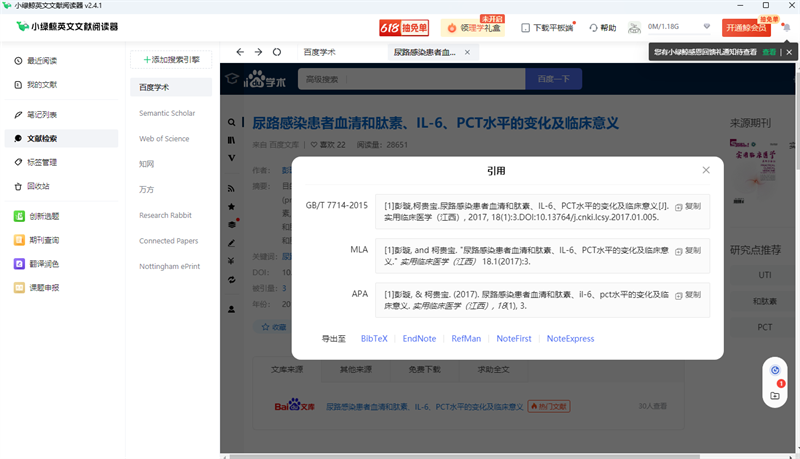
Task: Select 知网 search engine
Action: pos(146,163)
